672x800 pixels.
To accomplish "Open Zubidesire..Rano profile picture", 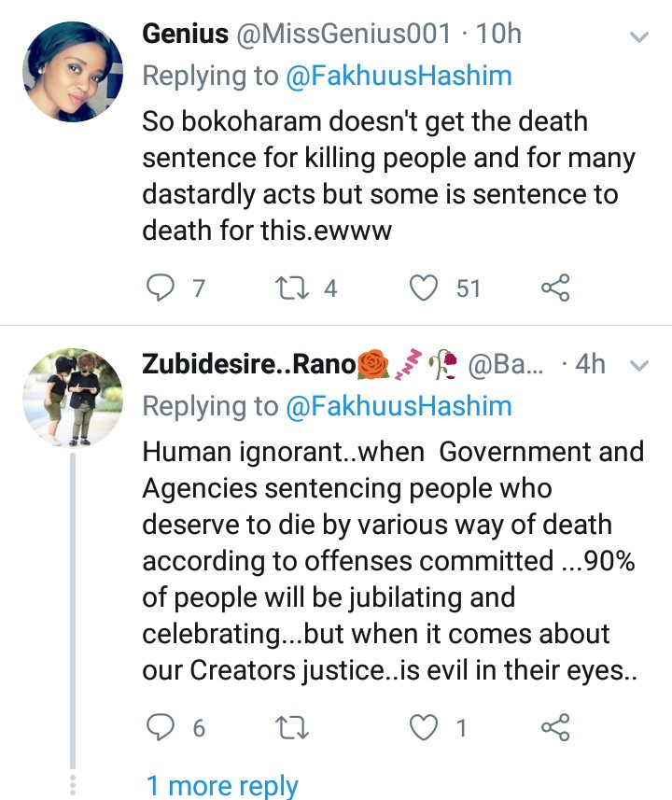I will (x=72, y=399).
